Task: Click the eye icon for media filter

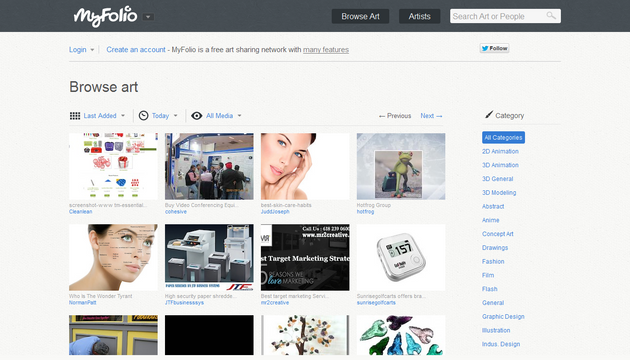Action: point(196,116)
